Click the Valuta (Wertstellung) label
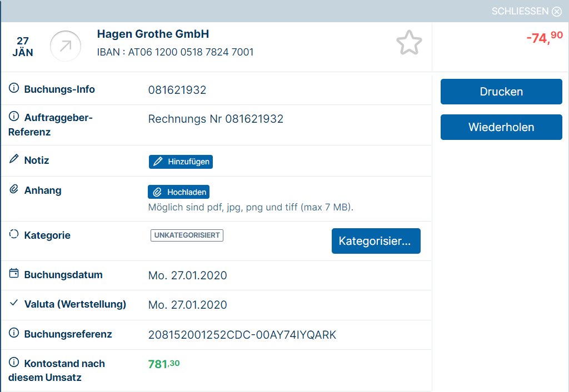This screenshot has width=569, height=392. click(x=75, y=304)
